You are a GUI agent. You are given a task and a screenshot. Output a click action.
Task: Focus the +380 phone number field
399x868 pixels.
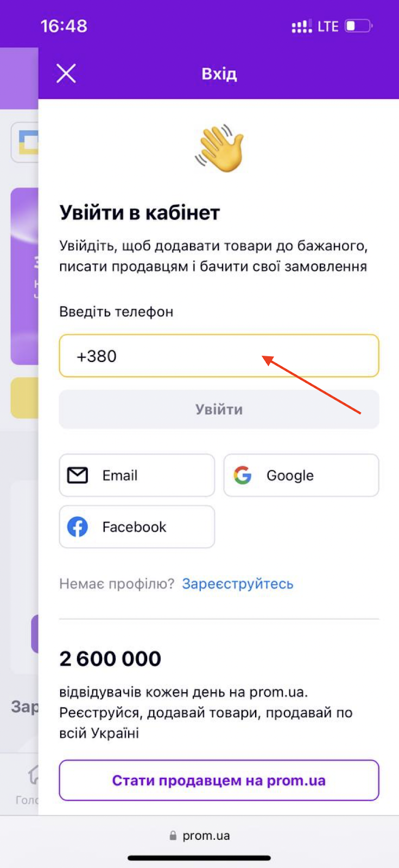pos(219,356)
